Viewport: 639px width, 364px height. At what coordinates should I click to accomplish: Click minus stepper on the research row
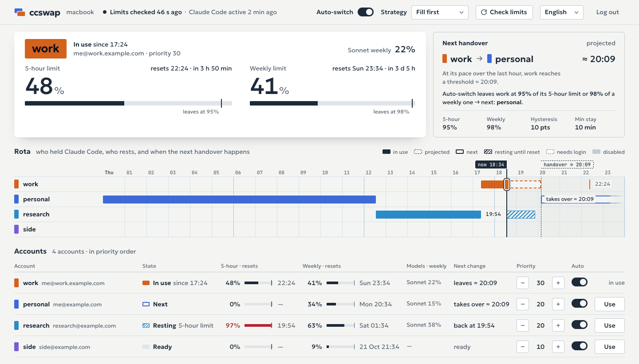click(x=523, y=325)
